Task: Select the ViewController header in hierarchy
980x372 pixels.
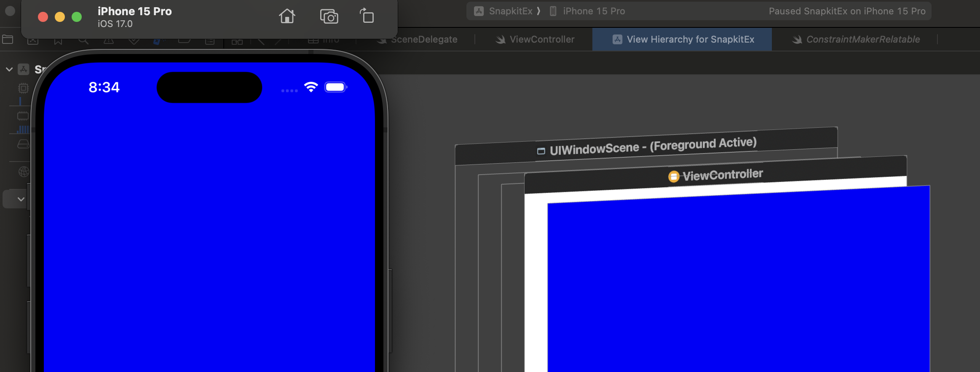Action: 715,175
